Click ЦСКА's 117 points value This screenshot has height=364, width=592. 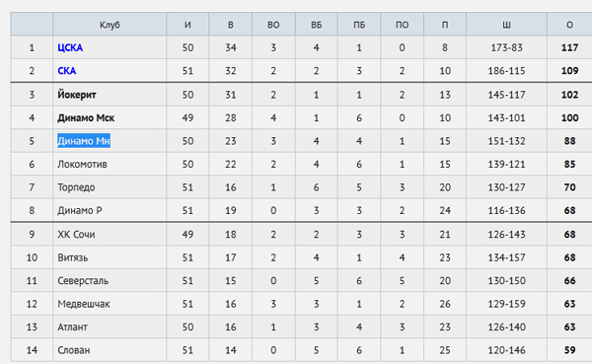569,47
